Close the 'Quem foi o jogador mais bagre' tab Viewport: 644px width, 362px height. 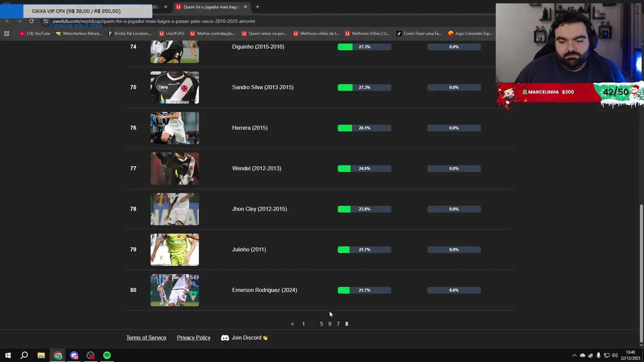[246, 7]
